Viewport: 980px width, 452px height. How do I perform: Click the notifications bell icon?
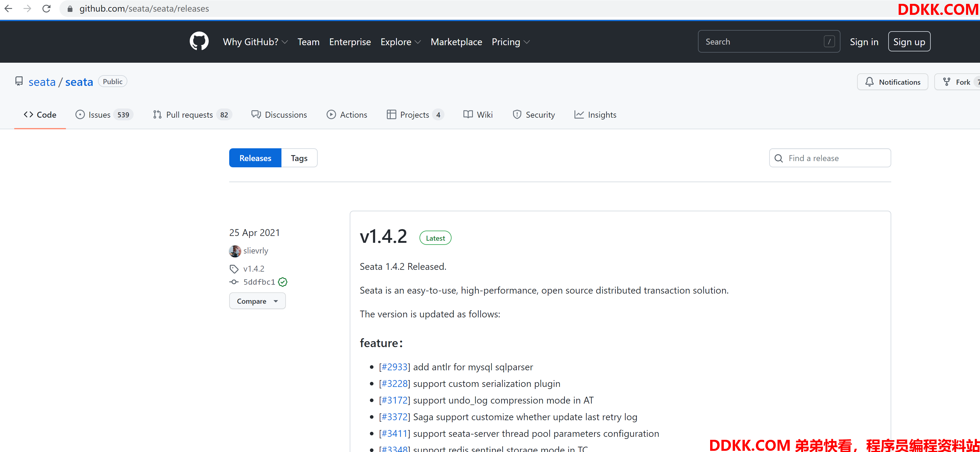click(869, 82)
